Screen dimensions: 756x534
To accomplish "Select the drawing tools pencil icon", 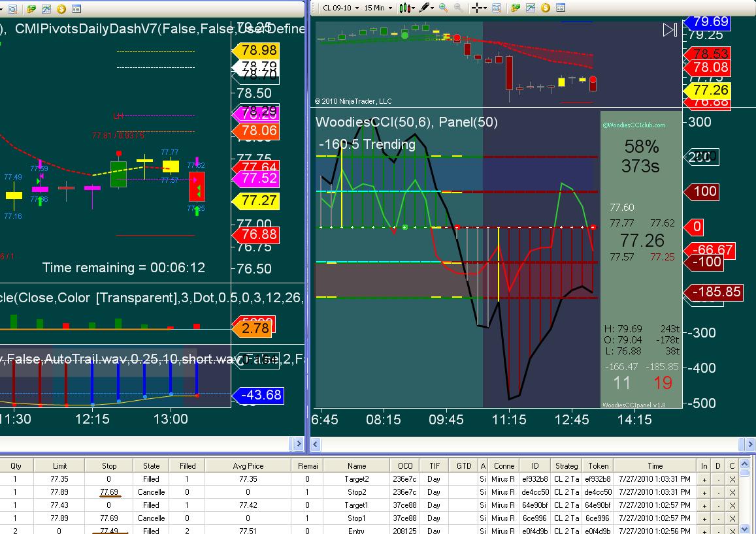I will click(x=424, y=8).
